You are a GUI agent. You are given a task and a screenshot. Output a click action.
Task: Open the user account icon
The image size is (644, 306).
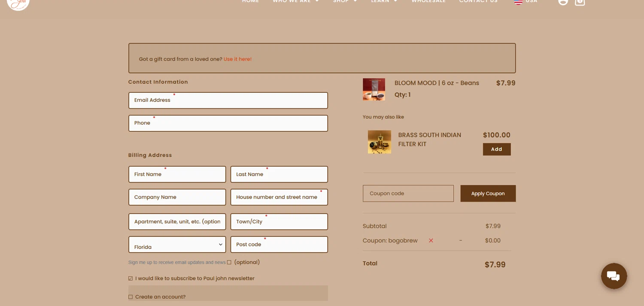(563, 1)
